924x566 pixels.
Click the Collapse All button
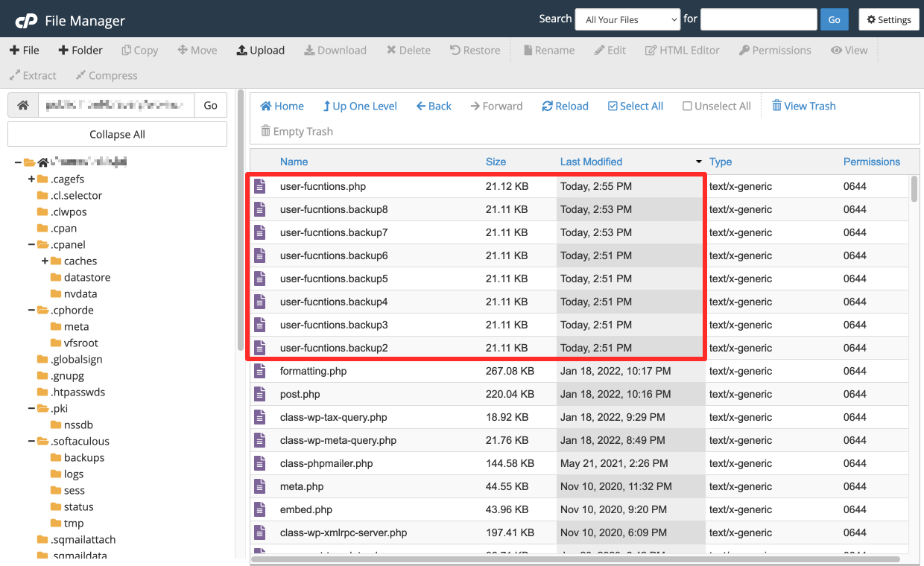pyautogui.click(x=117, y=134)
